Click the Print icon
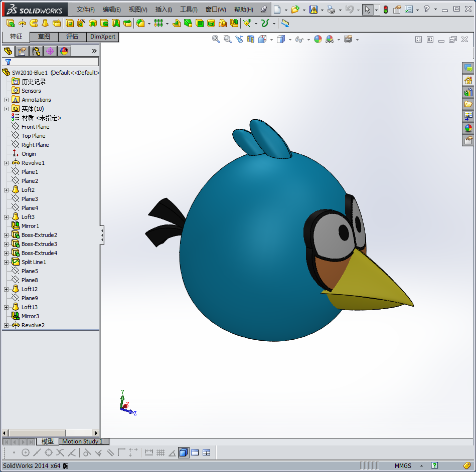 click(331, 10)
